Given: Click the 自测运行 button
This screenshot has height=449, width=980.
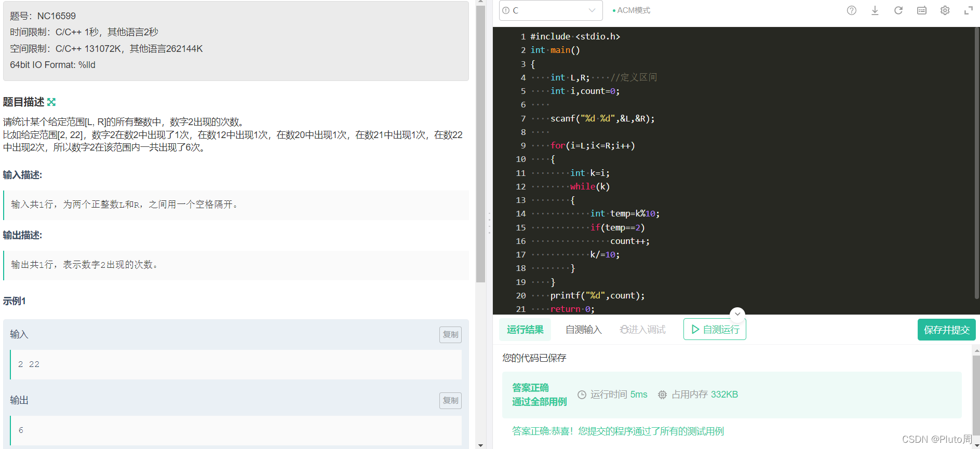Looking at the screenshot, I should click(715, 330).
